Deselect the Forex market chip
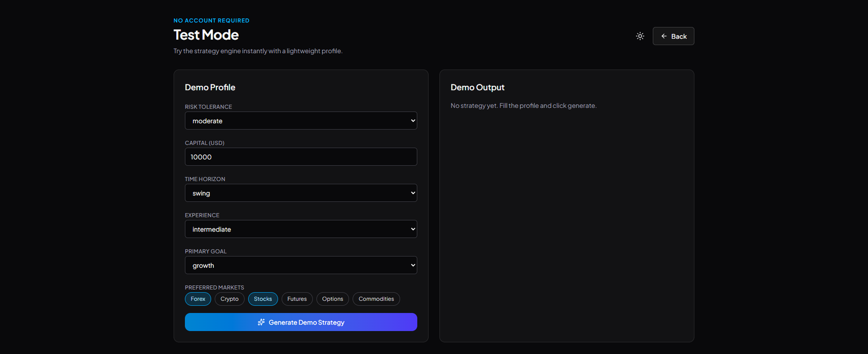Image resolution: width=868 pixels, height=354 pixels. click(198, 299)
